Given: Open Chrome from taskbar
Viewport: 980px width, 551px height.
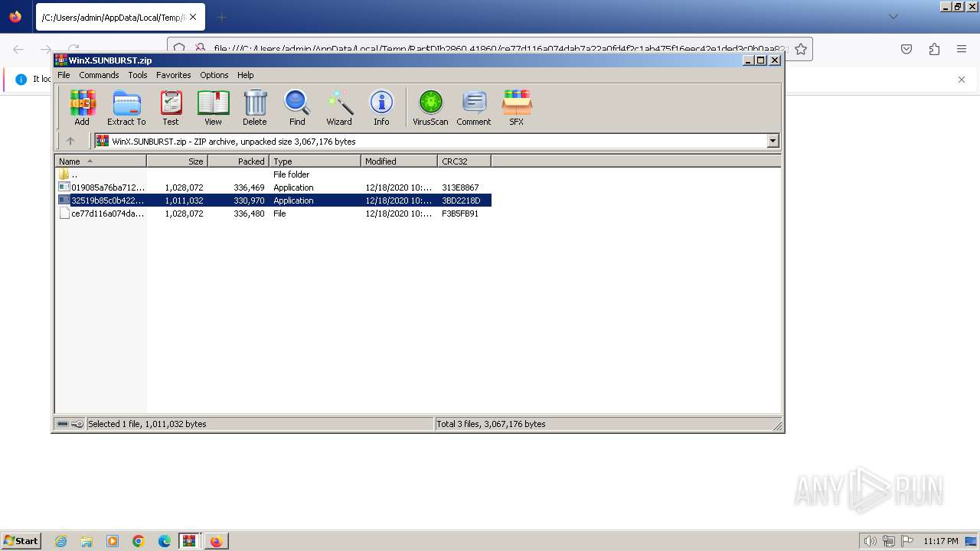Looking at the screenshot, I should coord(139,541).
